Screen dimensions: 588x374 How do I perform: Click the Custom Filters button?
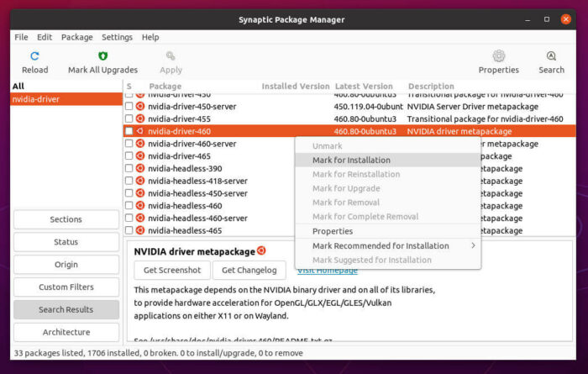coord(66,287)
